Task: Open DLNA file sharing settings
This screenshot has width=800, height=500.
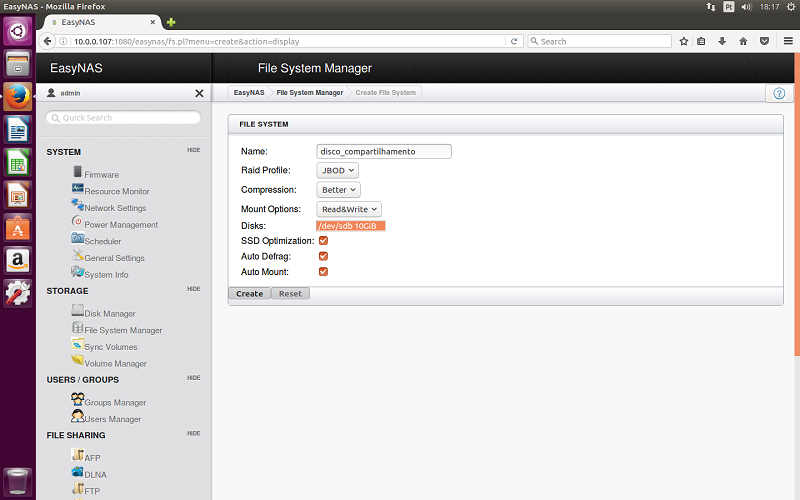Action: pos(95,474)
